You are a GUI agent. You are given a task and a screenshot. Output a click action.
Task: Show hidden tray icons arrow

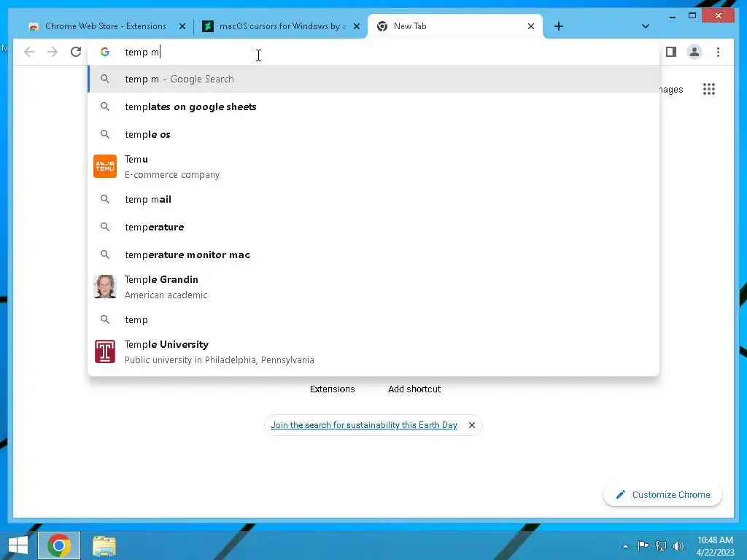coord(625,546)
